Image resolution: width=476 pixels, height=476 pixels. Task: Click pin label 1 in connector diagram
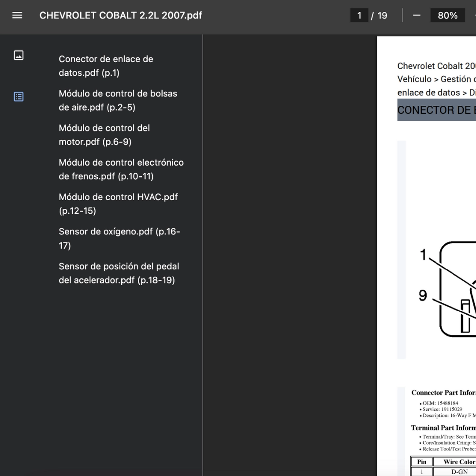(x=423, y=254)
